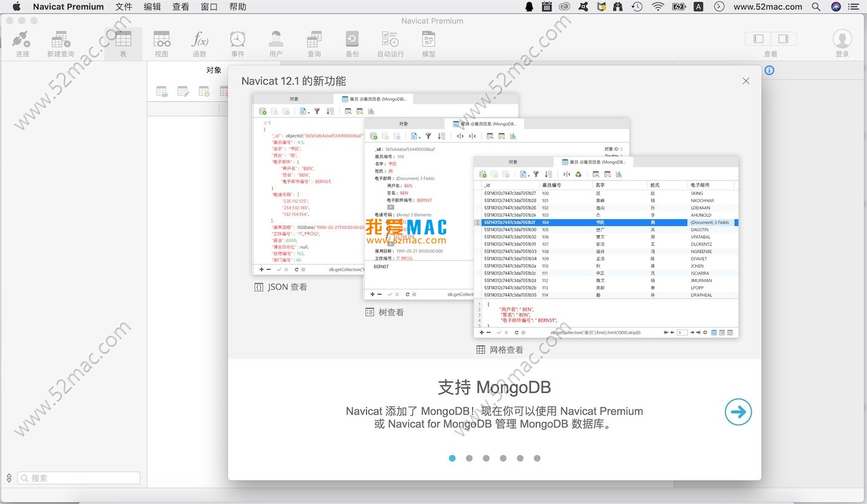Click the Backup toolbar icon

tap(352, 39)
